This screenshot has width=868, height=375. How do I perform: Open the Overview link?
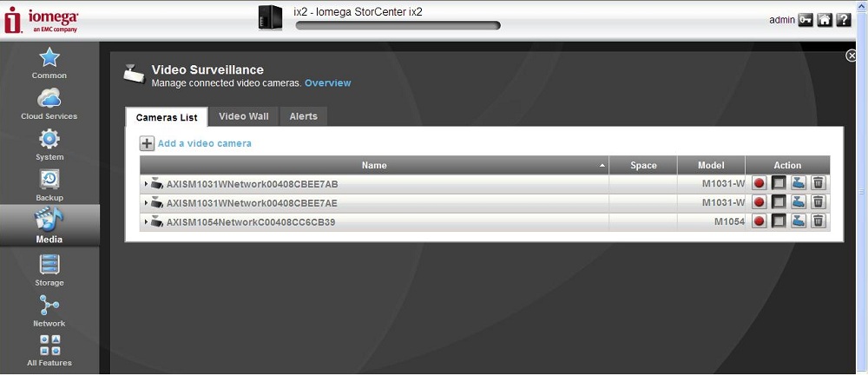pos(328,83)
